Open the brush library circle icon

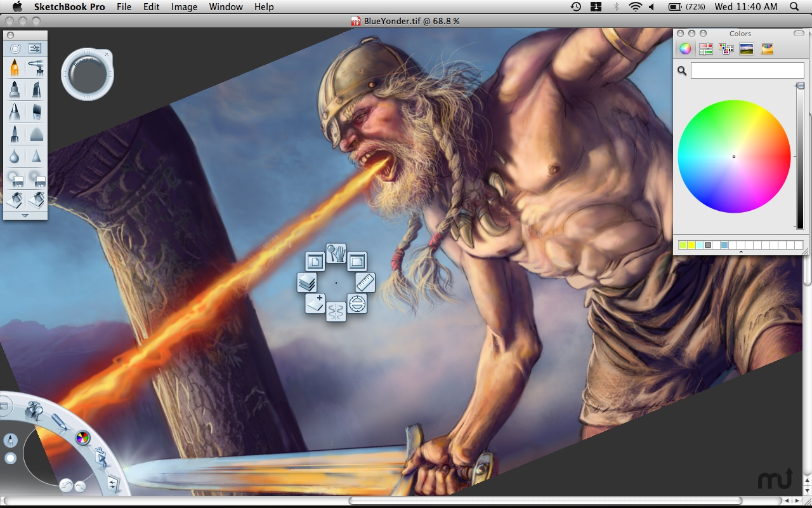(x=15, y=48)
